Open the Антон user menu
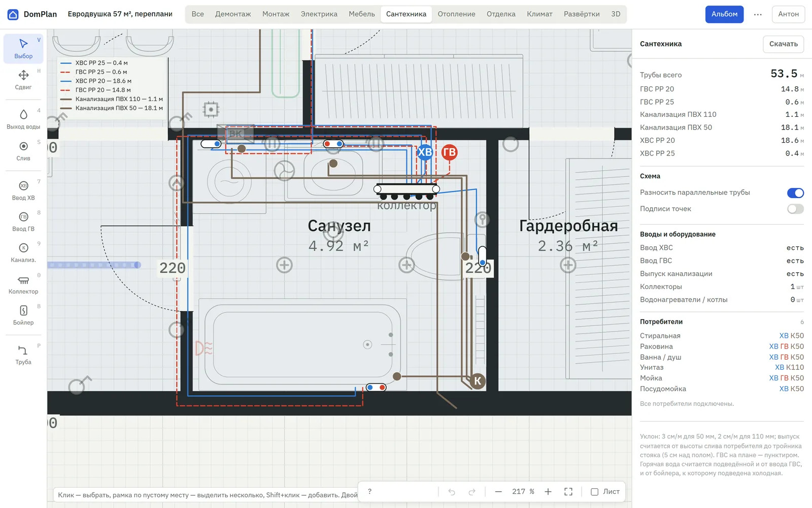Screen dimensions: 812x508 click(788, 14)
